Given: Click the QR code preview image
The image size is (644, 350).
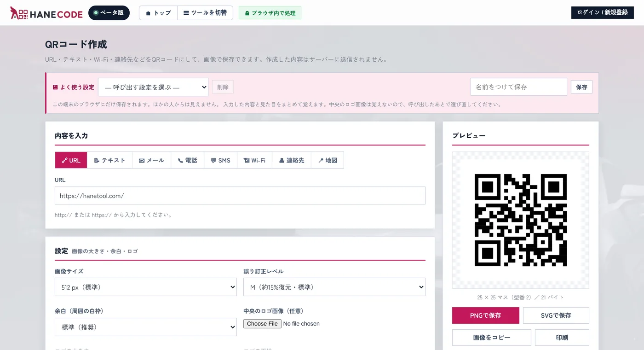Looking at the screenshot, I should (521, 220).
